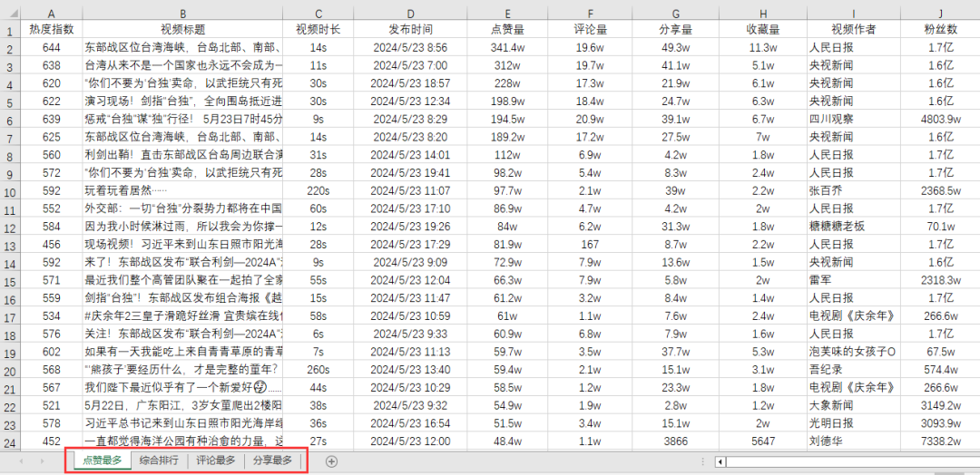The width and height of the screenshot is (980, 475).
Task: Click the 4803.9w follower cell
Action: (941, 119)
